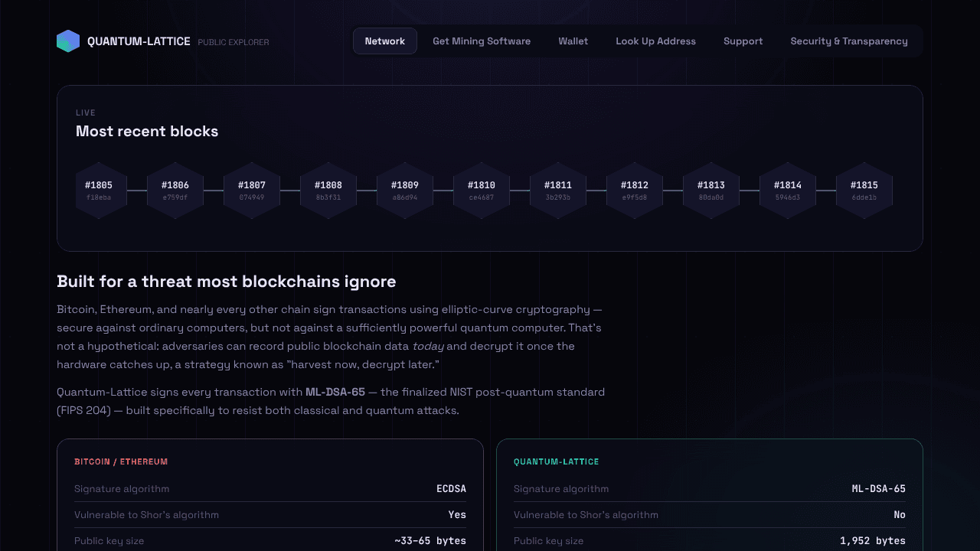This screenshot has width=980, height=551.
Task: Click the PUBLIC EXPLORER label
Action: pos(234,42)
